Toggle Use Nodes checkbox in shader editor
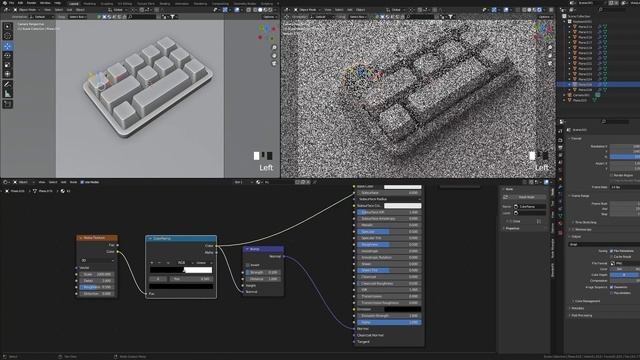The image size is (640, 360). [82, 182]
